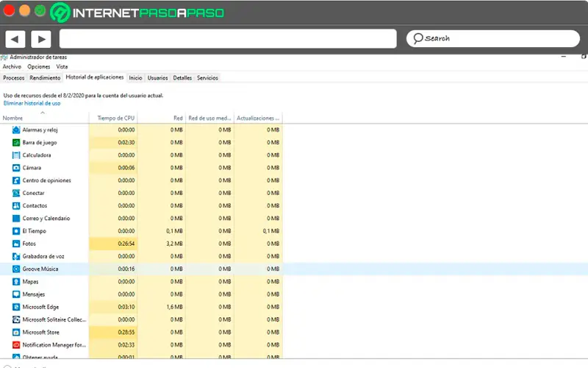The image size is (588, 368).
Task: Click the Calculadora app icon
Action: pos(16,155)
